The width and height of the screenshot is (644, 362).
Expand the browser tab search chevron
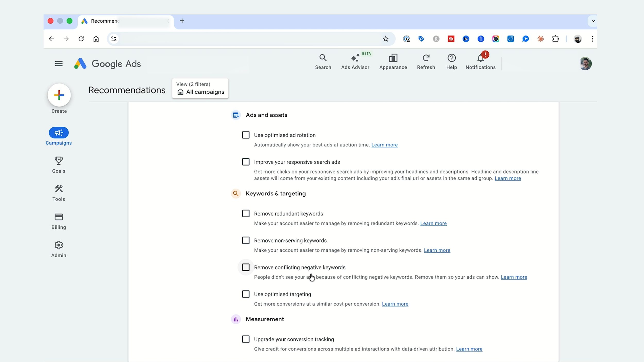point(593,21)
